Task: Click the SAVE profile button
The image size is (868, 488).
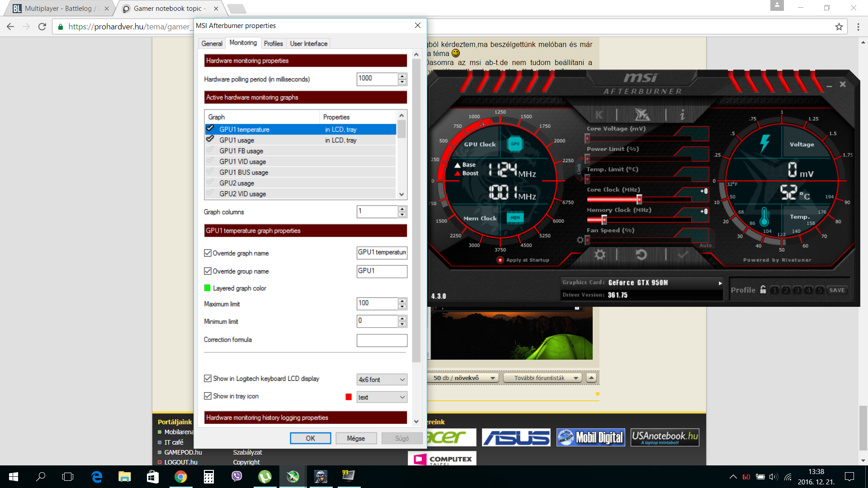Action: coord(837,290)
